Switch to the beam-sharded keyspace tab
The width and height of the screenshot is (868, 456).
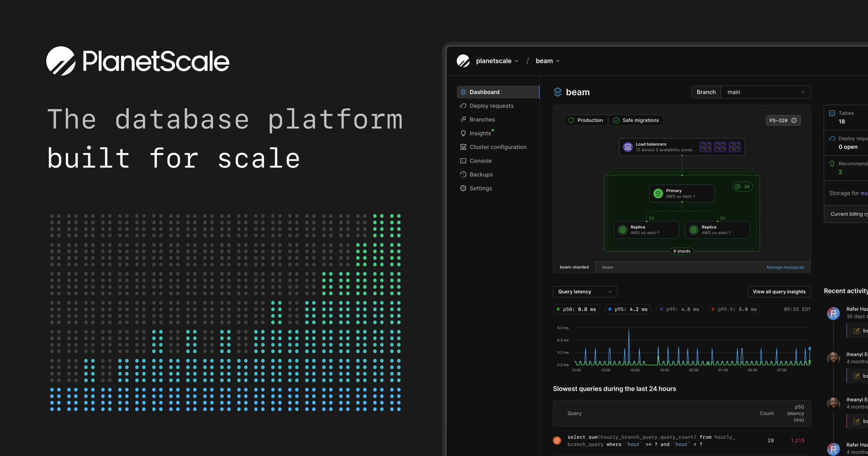[x=574, y=267]
